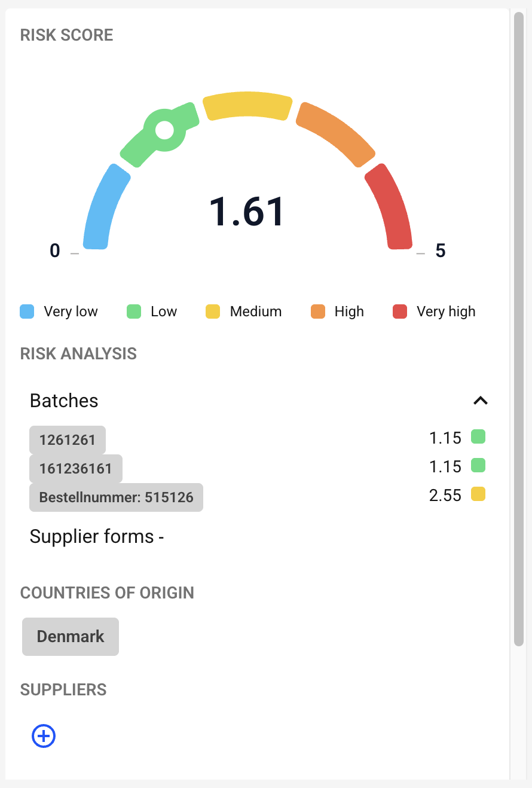
Task: Click the Very high legend red swatch
Action: pos(400,311)
